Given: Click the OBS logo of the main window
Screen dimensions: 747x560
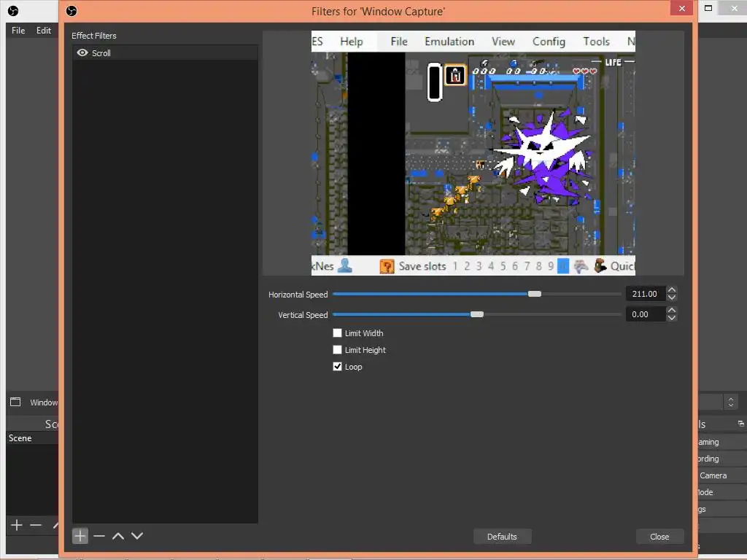Looking at the screenshot, I should pyautogui.click(x=13, y=10).
